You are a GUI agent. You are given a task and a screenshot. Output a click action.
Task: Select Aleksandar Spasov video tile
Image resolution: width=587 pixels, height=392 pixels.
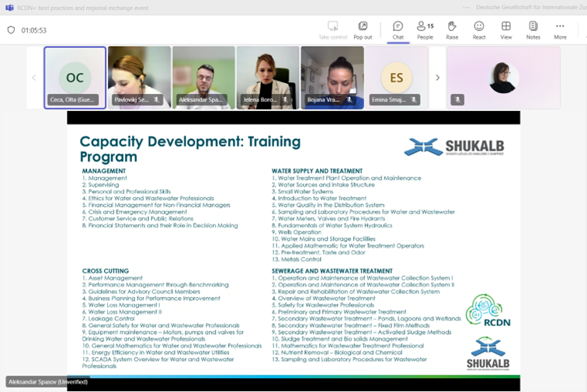pos(203,78)
